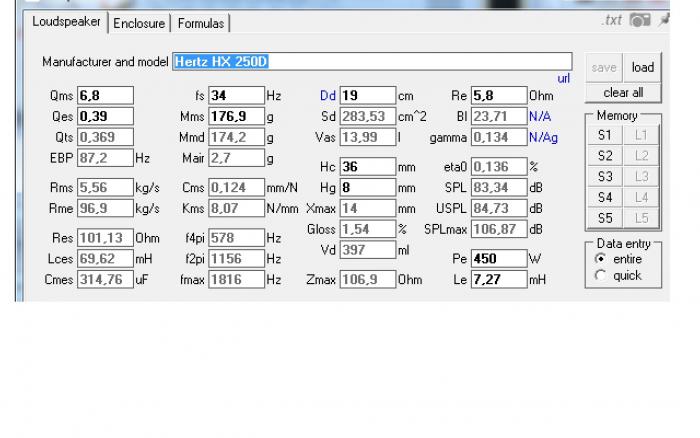This screenshot has width=700, height=438.
Task: Click the SPL value field
Action: click(x=499, y=188)
